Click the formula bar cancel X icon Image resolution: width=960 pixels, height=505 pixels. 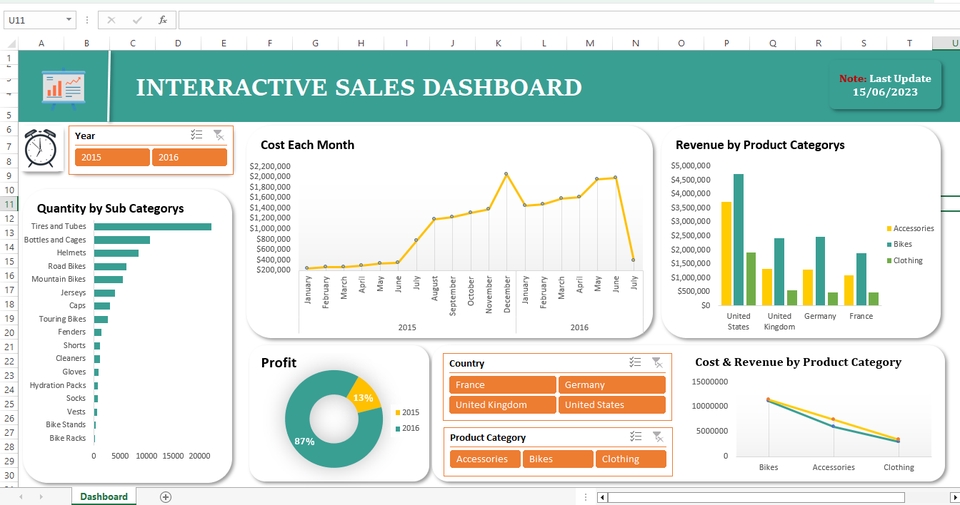pos(111,20)
